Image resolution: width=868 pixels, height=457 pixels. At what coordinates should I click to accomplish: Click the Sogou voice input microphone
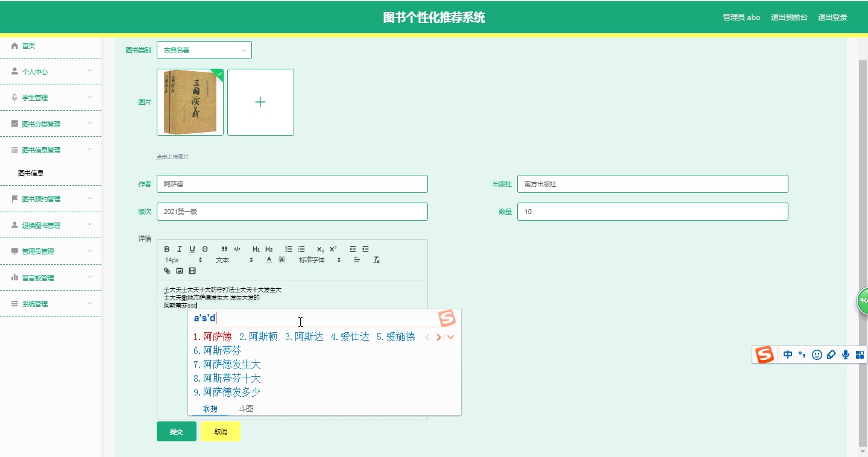pos(846,355)
